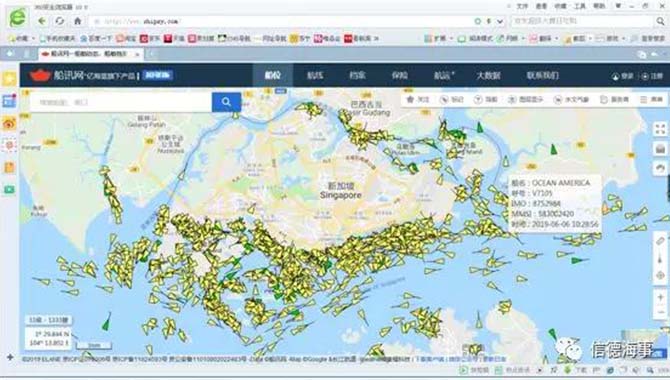Open the rightmost map toolbar list menu
Image resolution: width=670 pixels, height=380 pixels.
652,99
